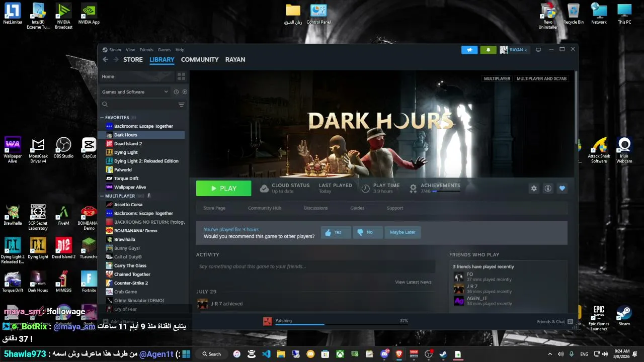
Task: Open the View Latest News link
Action: click(x=413, y=282)
